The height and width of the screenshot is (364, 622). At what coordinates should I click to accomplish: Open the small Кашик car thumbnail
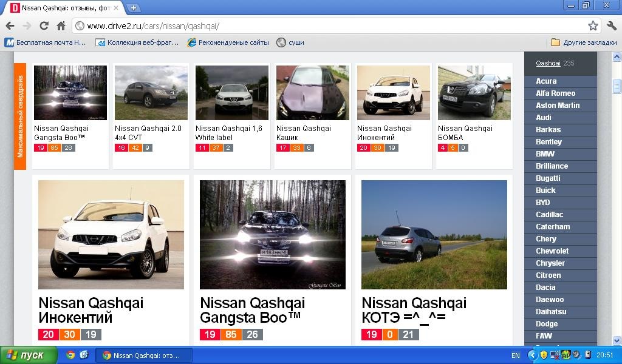coord(313,93)
